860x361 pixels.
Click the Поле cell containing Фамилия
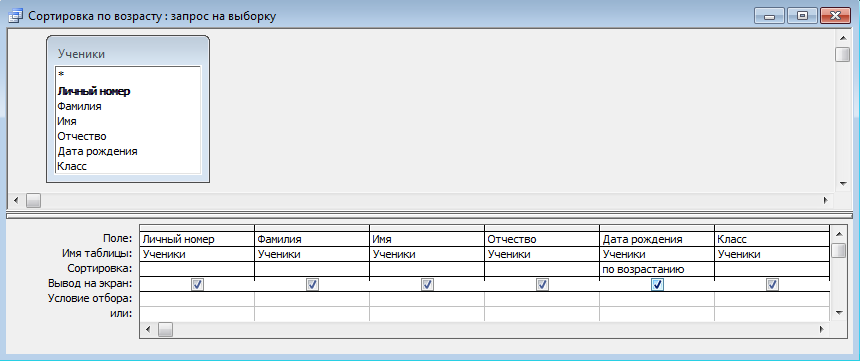[312, 239]
